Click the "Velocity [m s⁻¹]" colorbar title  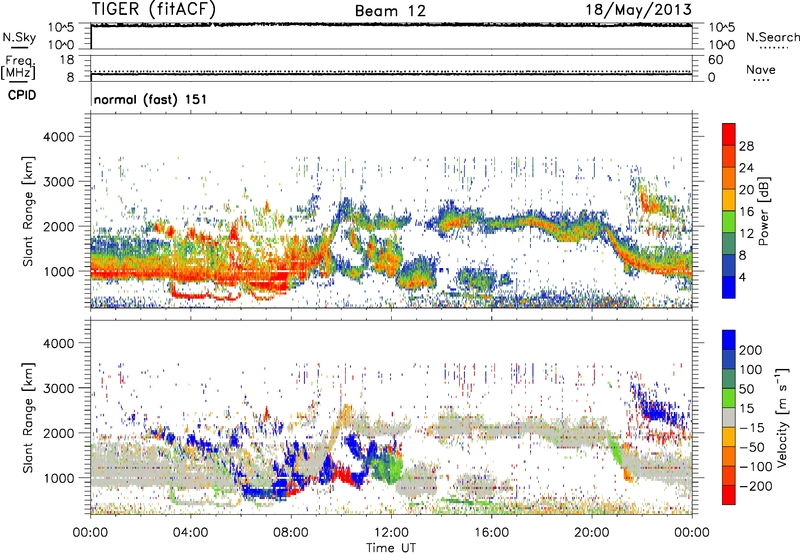[782, 417]
